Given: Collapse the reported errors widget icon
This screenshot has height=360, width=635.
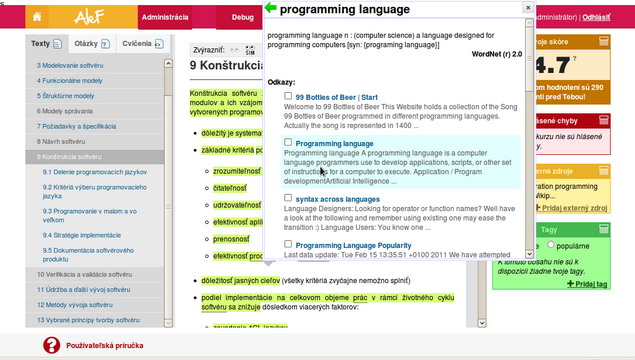Looking at the screenshot, I should 603,120.
